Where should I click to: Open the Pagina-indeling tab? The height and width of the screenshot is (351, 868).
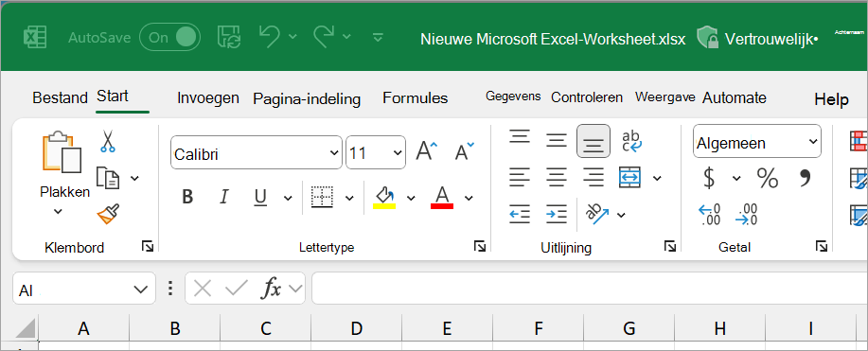307,99
